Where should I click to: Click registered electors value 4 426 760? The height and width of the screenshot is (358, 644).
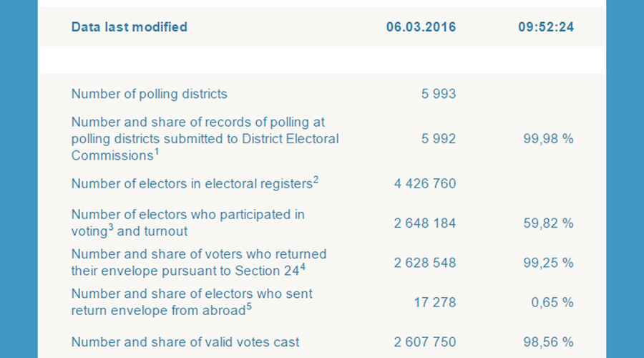point(425,184)
